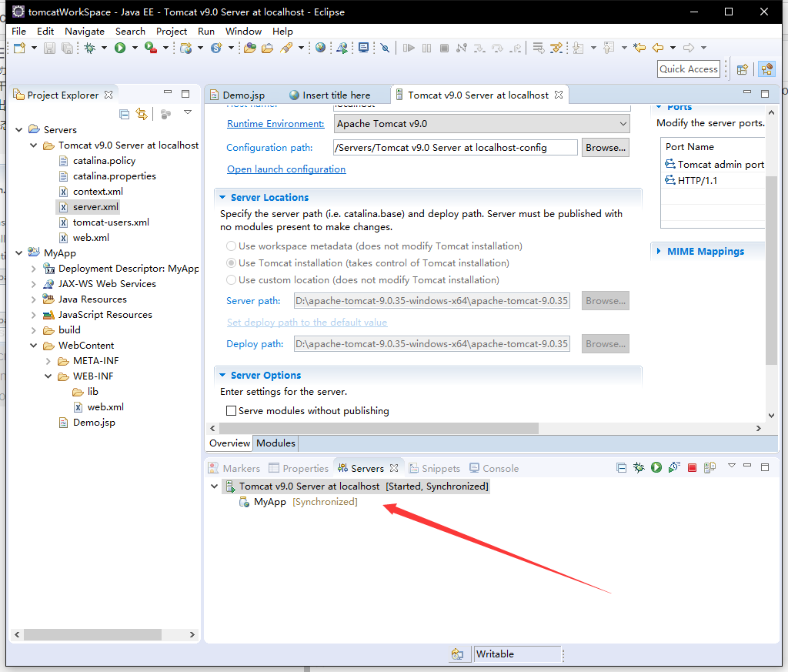This screenshot has height=672, width=788.
Task: Open the File menu
Action: pos(18,31)
